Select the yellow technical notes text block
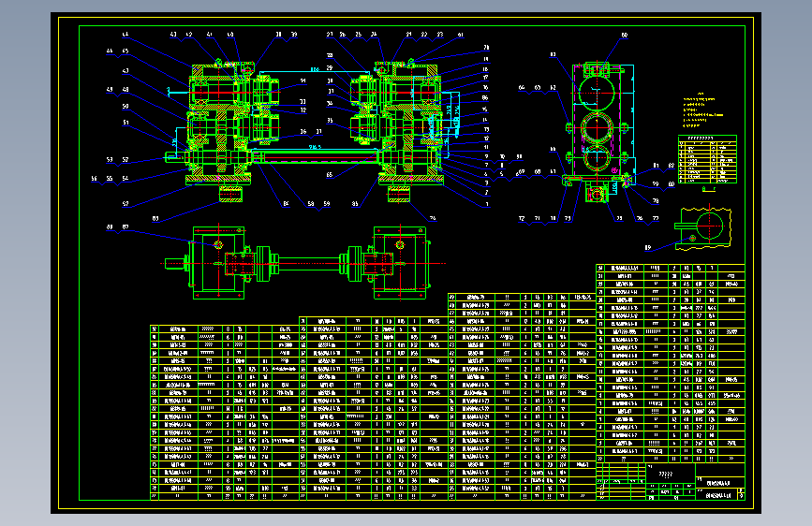 701,110
